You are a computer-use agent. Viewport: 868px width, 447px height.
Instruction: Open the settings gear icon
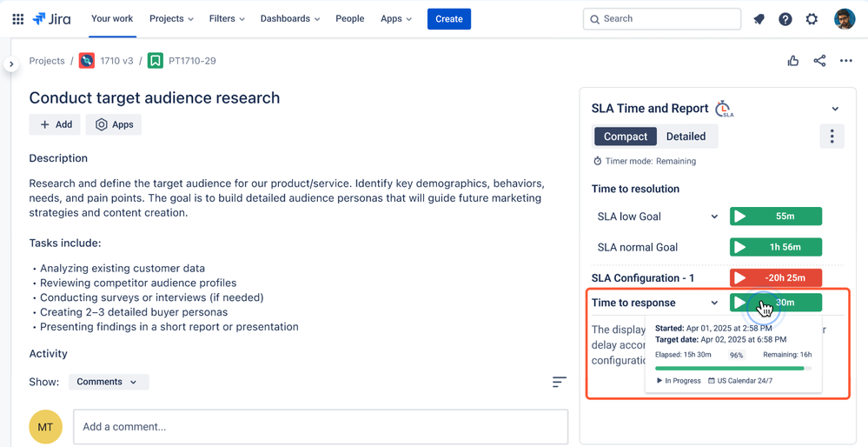point(812,19)
